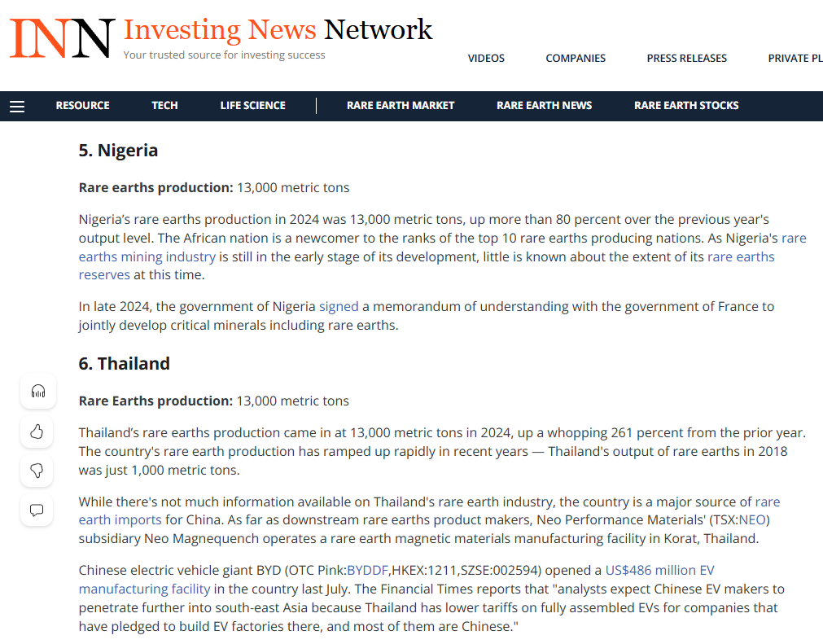Open the Life Science tab
Image resolution: width=823 pixels, height=644 pixels.
tap(252, 105)
